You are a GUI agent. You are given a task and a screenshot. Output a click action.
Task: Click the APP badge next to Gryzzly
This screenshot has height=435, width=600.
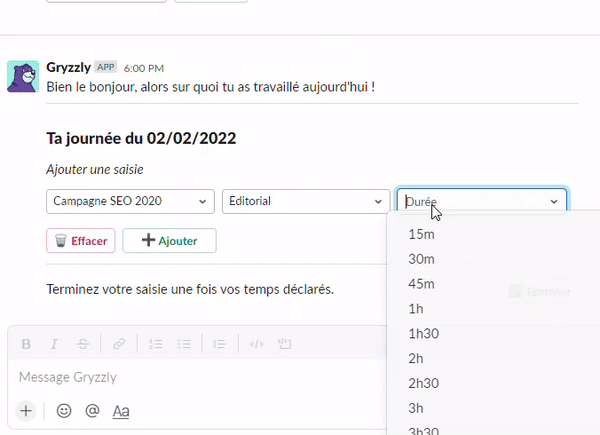point(106,67)
